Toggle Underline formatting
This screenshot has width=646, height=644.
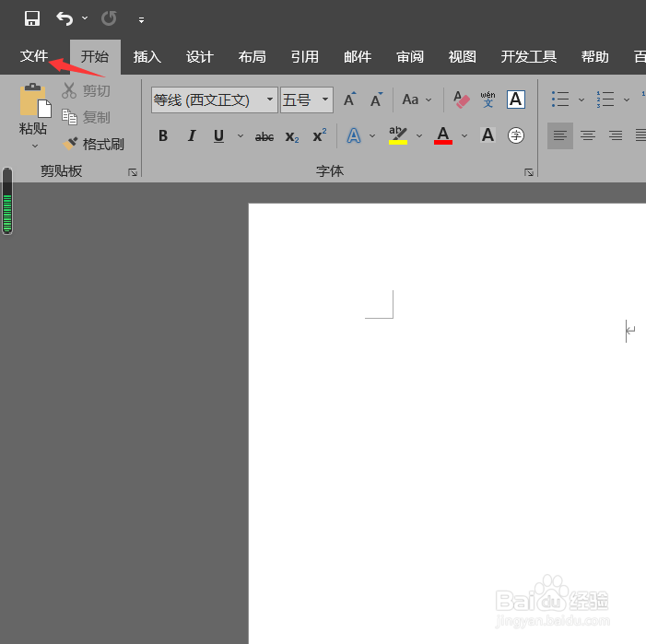tap(218, 135)
